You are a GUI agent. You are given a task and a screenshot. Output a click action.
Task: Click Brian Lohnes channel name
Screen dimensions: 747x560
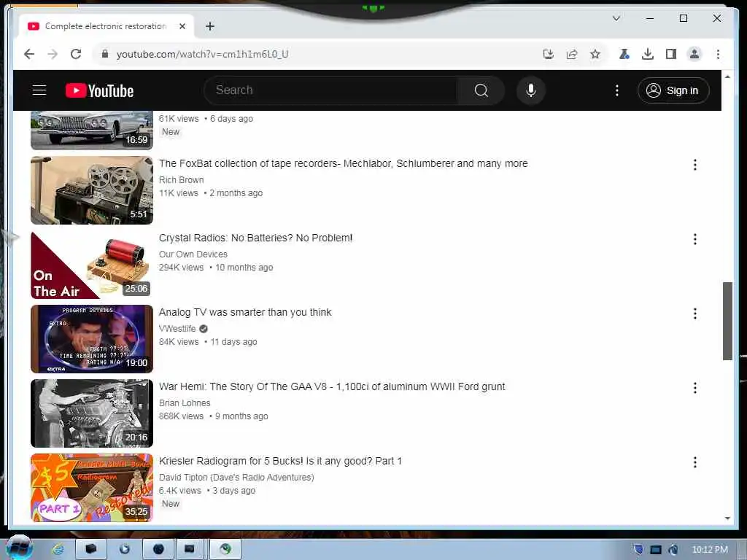point(185,402)
